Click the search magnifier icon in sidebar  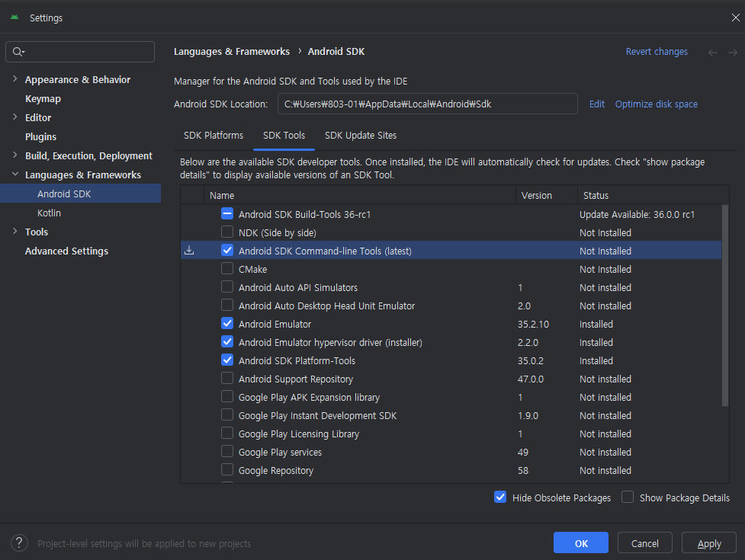click(18, 52)
